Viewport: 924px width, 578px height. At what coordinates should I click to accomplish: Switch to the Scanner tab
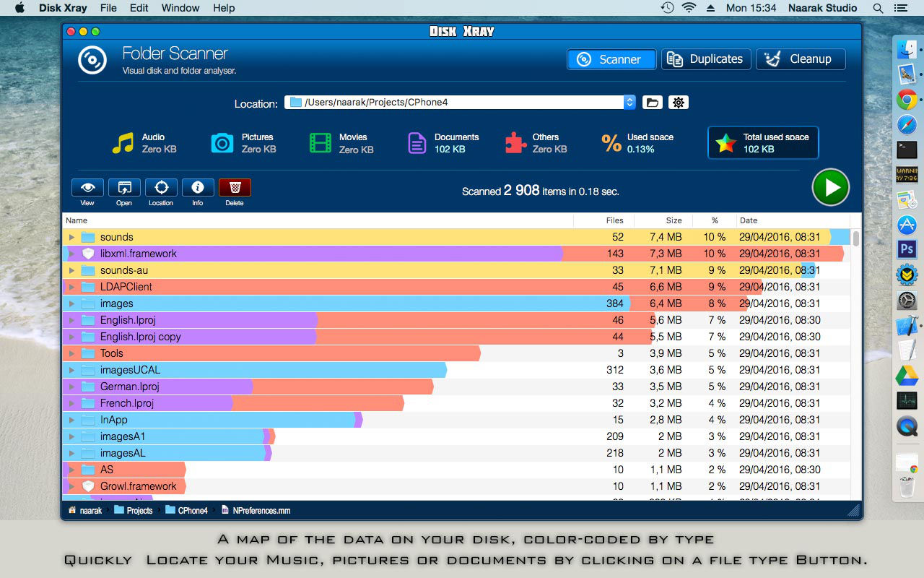tap(611, 59)
